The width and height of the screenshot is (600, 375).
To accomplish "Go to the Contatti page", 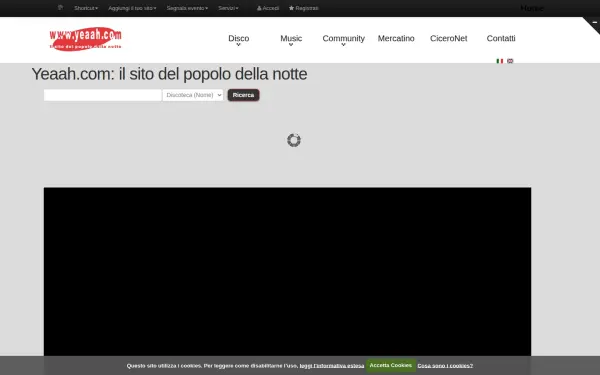I will [x=501, y=38].
